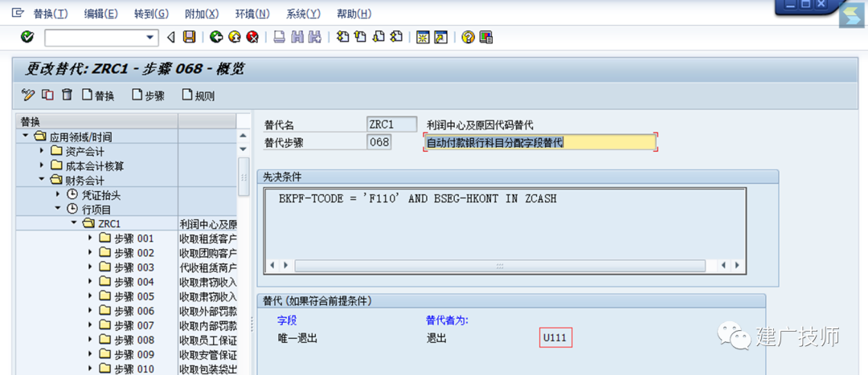Click the yellow Help question mark icon
The height and width of the screenshot is (375, 868).
[469, 37]
